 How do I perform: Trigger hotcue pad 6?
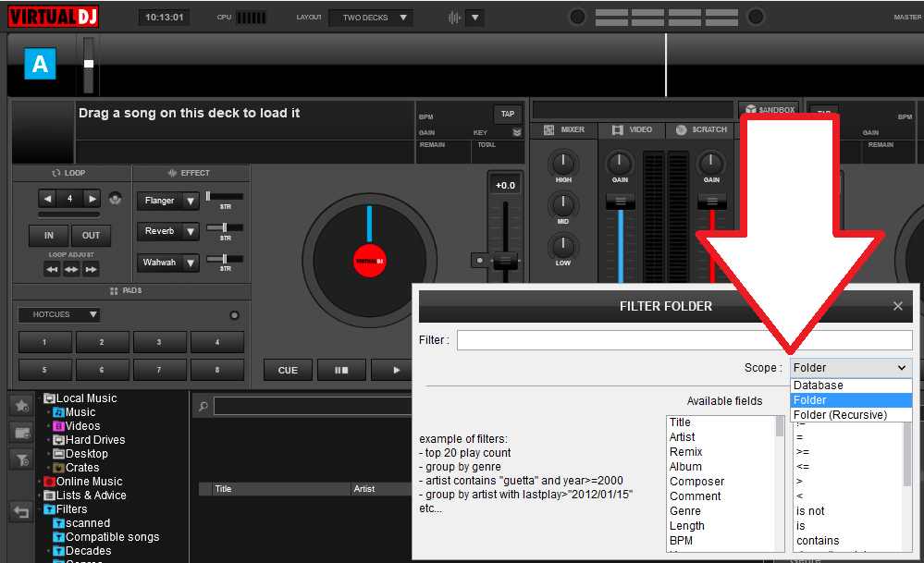(102, 370)
